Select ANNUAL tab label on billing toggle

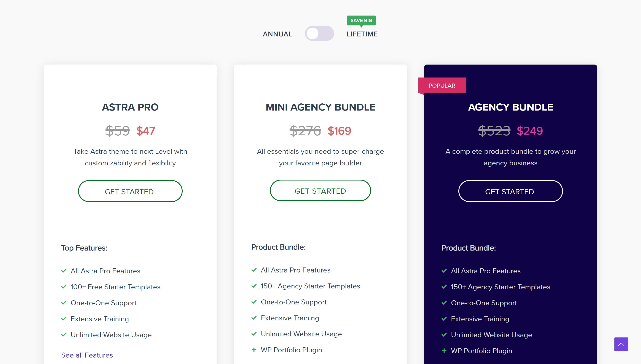click(277, 33)
